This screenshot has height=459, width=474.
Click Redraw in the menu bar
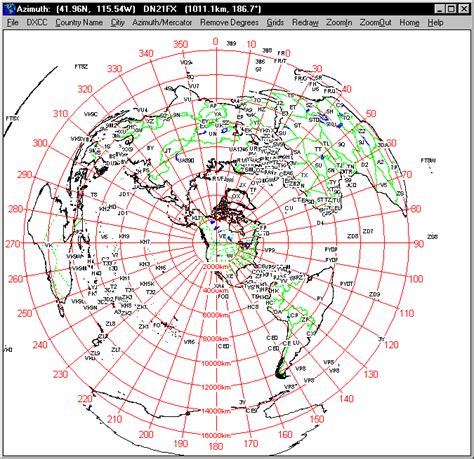tap(305, 23)
